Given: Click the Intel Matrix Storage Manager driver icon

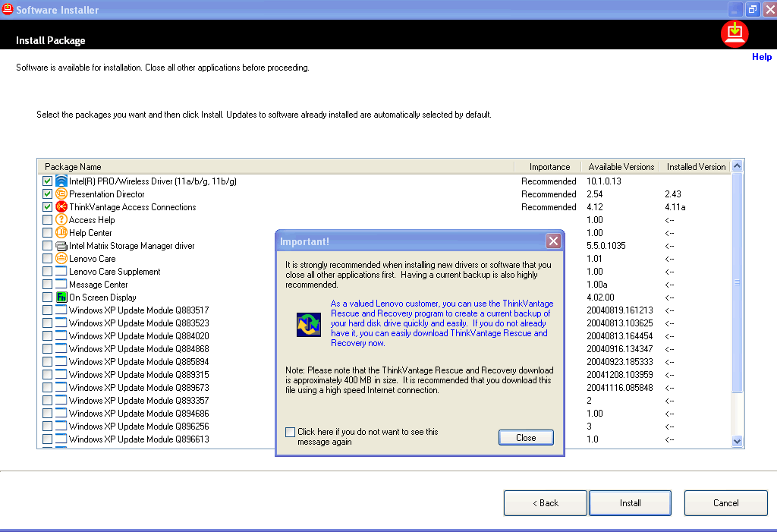Looking at the screenshot, I should click(61, 245).
